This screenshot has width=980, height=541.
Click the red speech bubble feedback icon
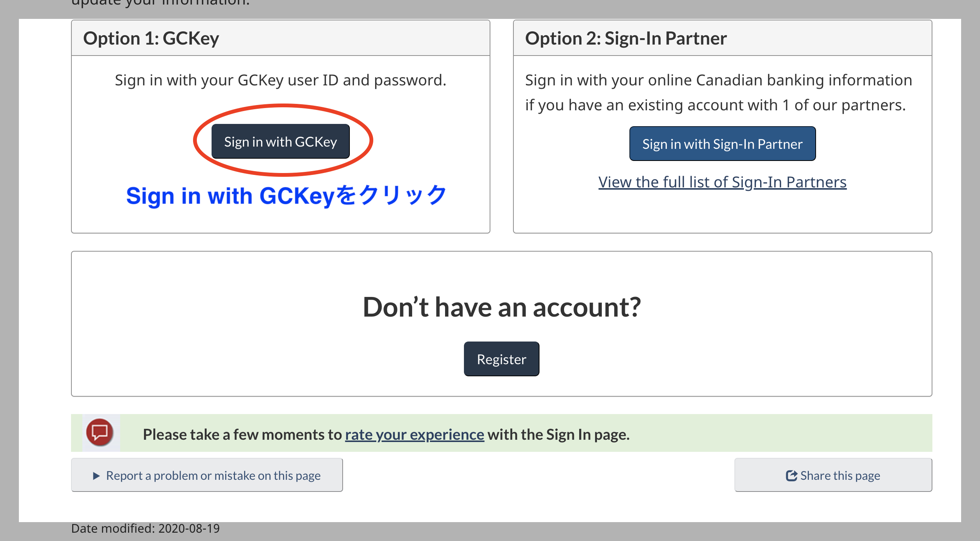pyautogui.click(x=100, y=432)
